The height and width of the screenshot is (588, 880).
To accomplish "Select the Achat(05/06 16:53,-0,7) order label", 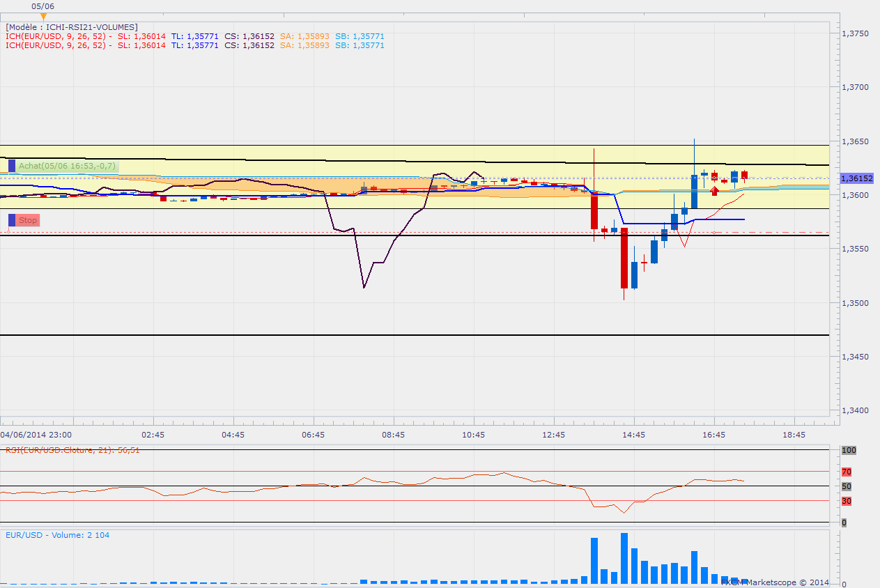I will (67, 166).
